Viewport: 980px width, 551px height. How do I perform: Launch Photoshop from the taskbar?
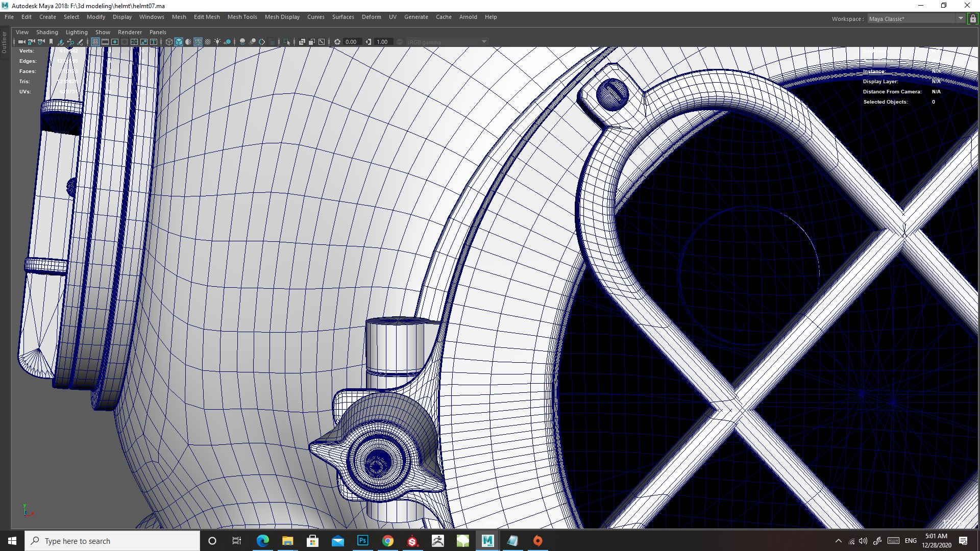[x=362, y=541]
